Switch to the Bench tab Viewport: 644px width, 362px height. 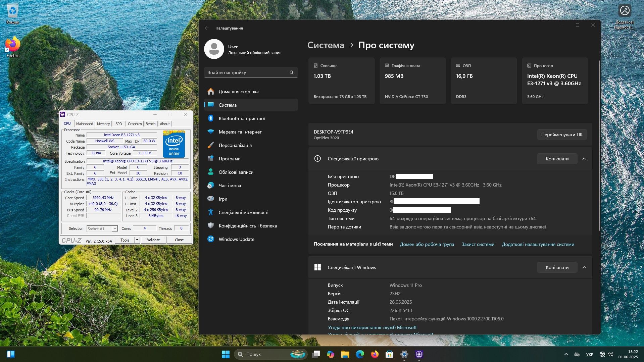pyautogui.click(x=151, y=124)
